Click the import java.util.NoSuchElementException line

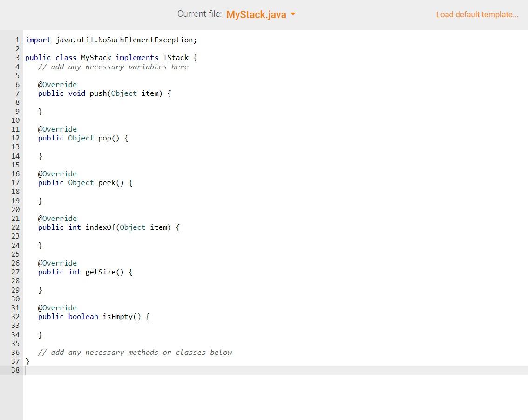click(111, 40)
